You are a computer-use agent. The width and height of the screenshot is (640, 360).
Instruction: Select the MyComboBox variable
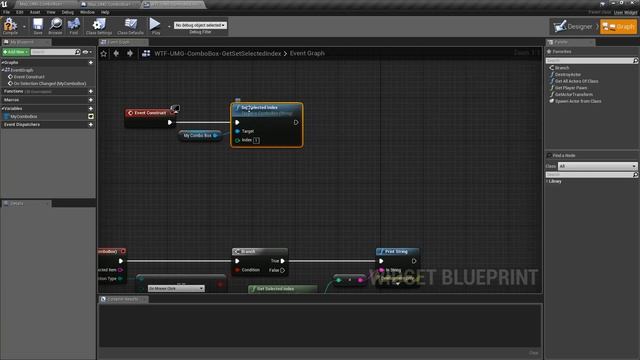pos(24,117)
